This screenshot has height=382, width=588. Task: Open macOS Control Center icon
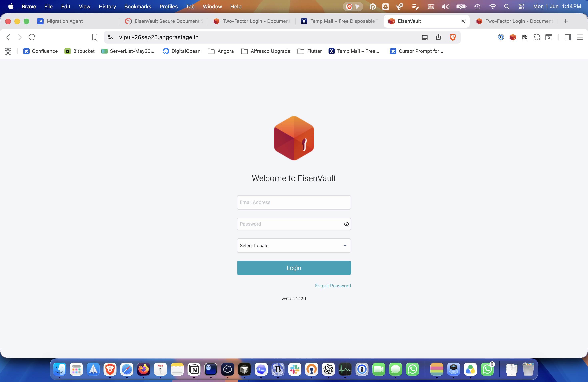pos(521,6)
